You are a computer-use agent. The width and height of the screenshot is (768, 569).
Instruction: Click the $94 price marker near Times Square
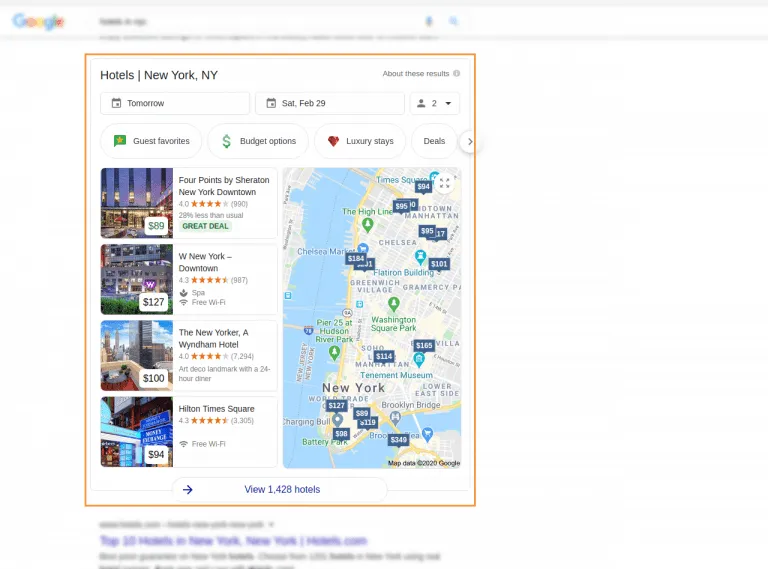[x=423, y=187]
